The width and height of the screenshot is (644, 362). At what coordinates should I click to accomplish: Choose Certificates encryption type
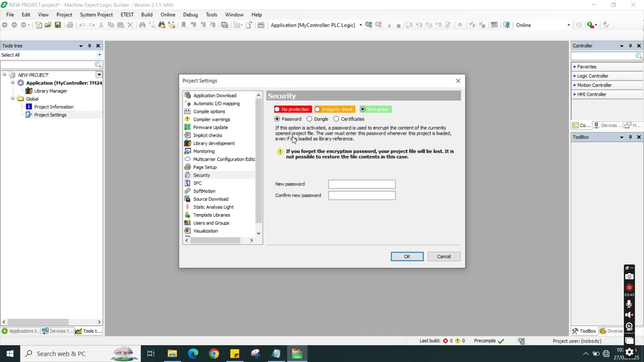click(336, 119)
